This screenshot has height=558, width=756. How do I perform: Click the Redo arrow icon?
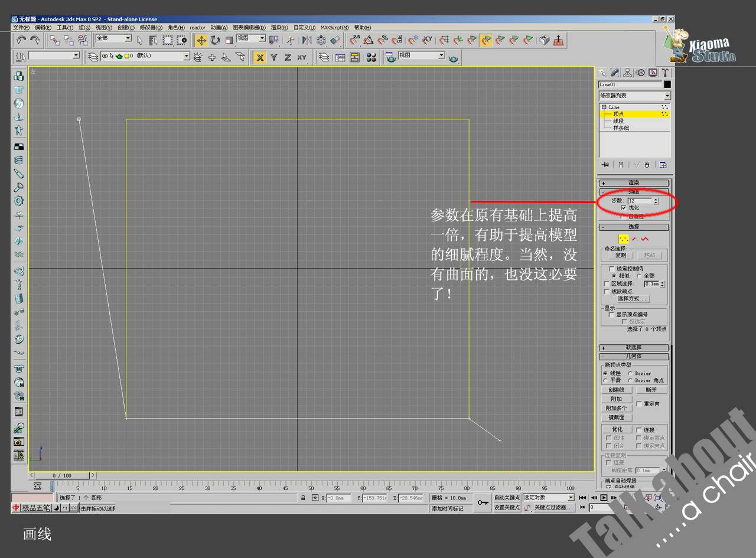[35, 40]
